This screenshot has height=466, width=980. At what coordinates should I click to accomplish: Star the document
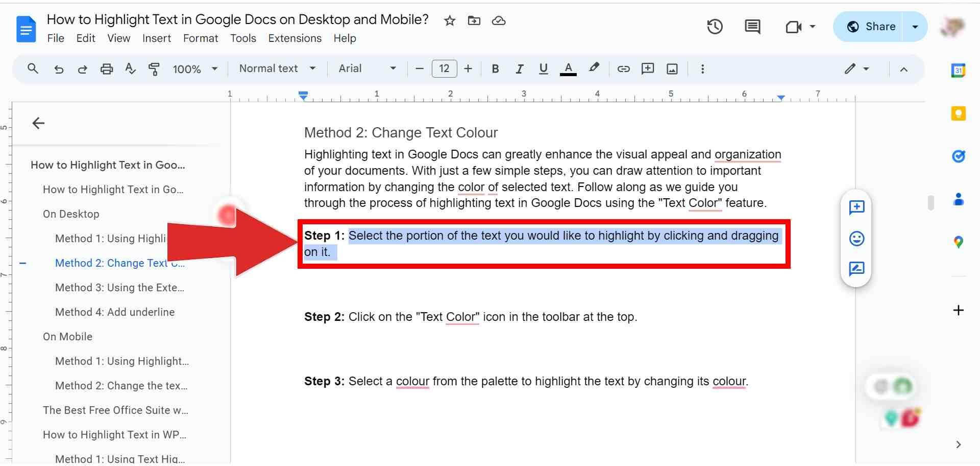450,20
